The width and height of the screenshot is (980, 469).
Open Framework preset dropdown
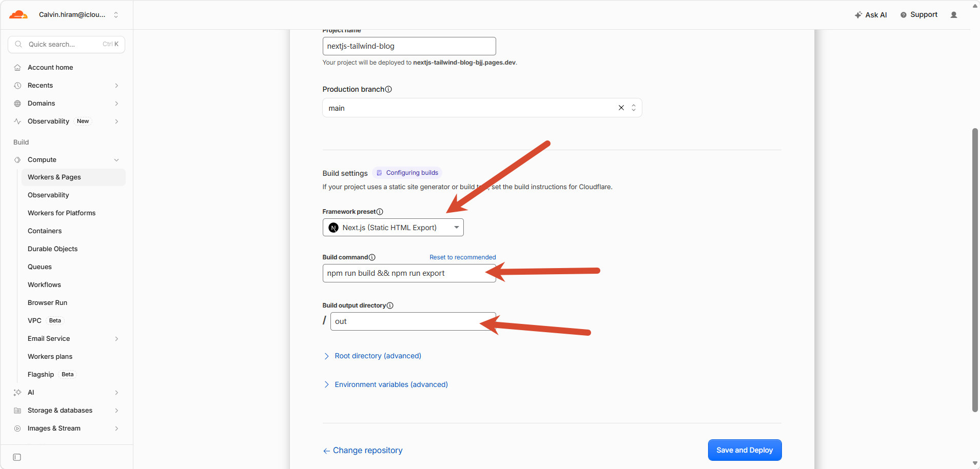pos(393,228)
